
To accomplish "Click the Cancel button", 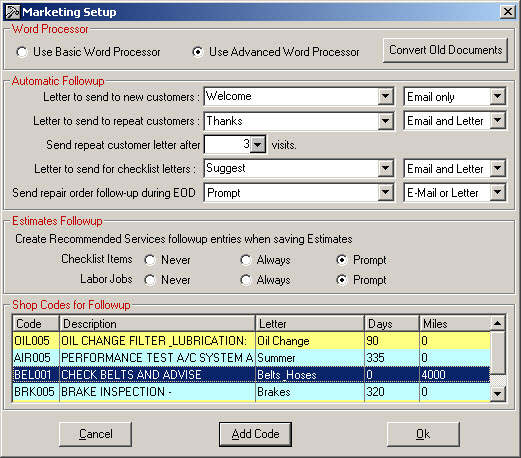I will (96, 434).
